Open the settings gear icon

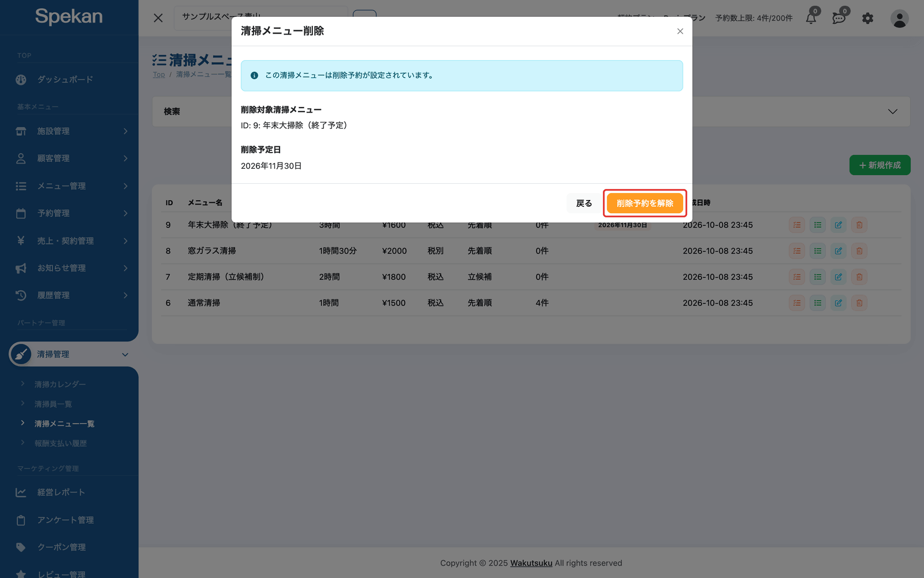coord(867,18)
